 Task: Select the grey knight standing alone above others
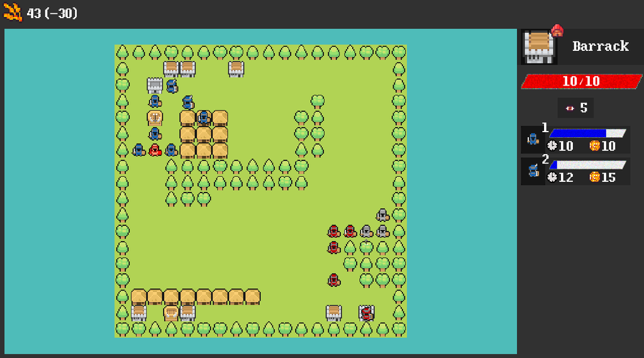(x=382, y=215)
